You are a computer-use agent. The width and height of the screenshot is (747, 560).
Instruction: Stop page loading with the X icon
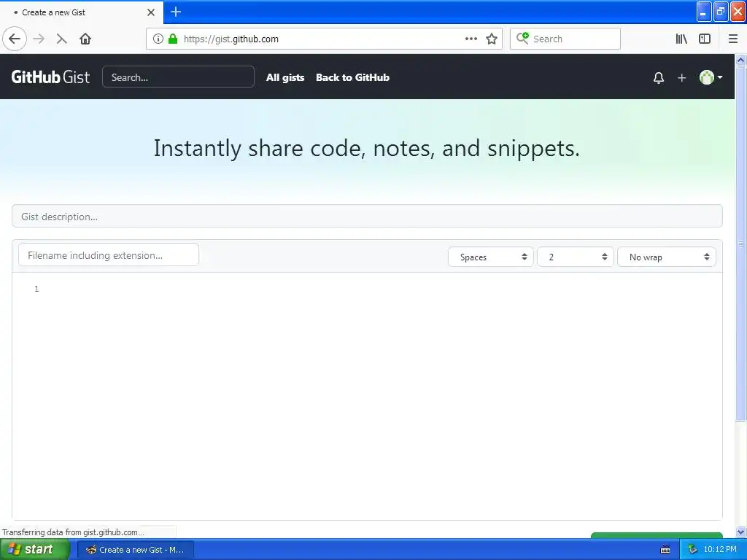61,39
